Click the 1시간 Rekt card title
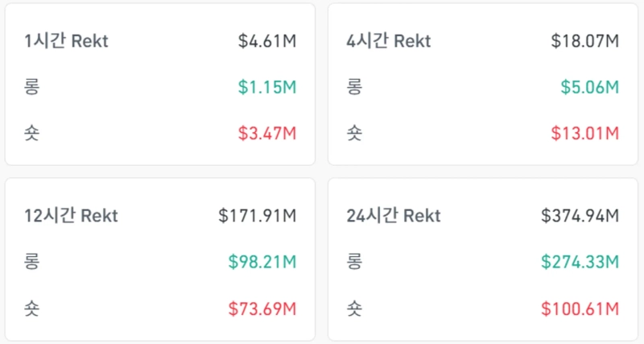Screen dimensions: 644x344 (65, 41)
